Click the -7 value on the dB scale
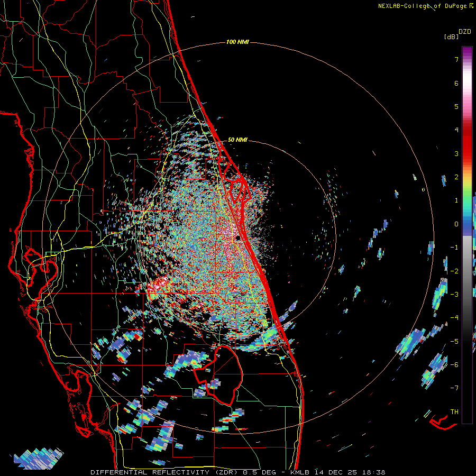This screenshot has width=476, height=476. (454, 388)
